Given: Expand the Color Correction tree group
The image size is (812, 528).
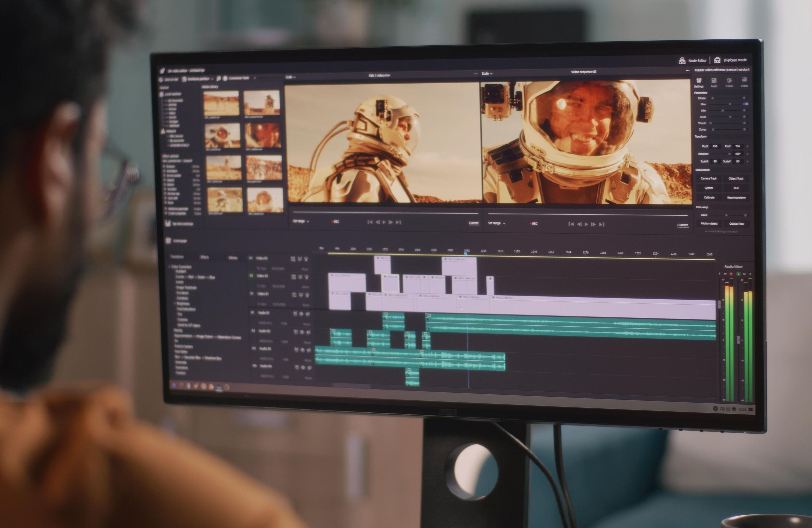Looking at the screenshot, I should click(x=170, y=267).
